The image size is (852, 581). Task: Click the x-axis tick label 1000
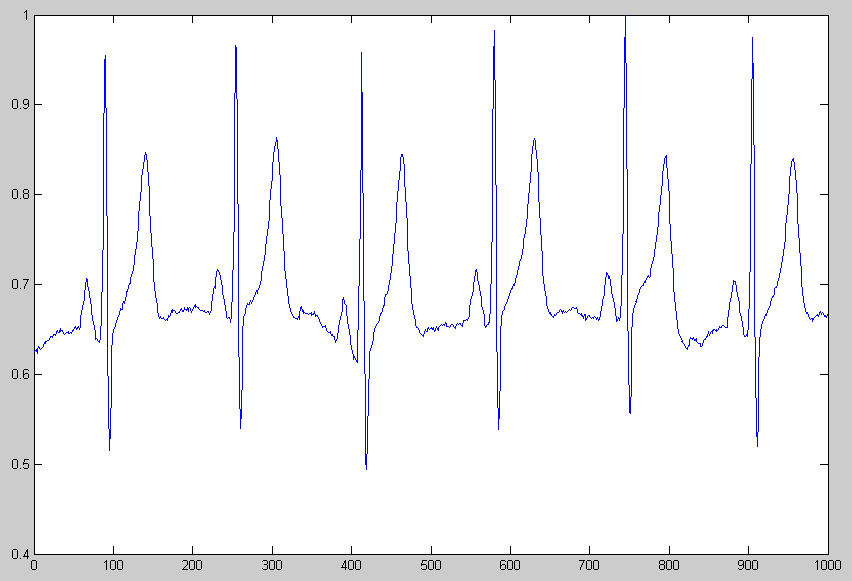tap(828, 565)
